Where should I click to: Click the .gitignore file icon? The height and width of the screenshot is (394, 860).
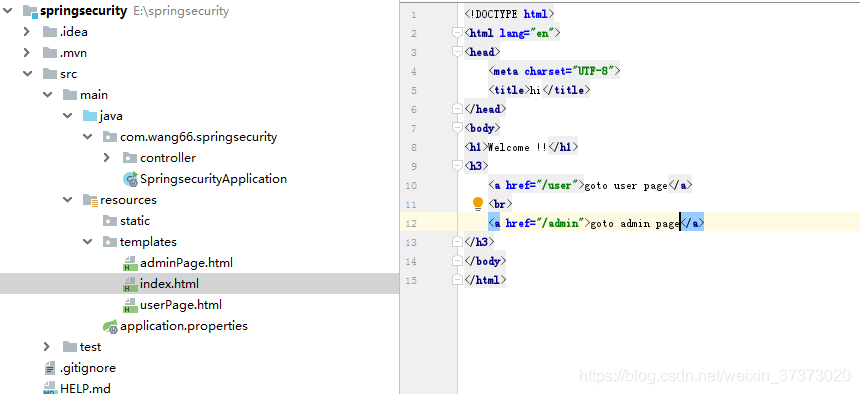click(50, 368)
